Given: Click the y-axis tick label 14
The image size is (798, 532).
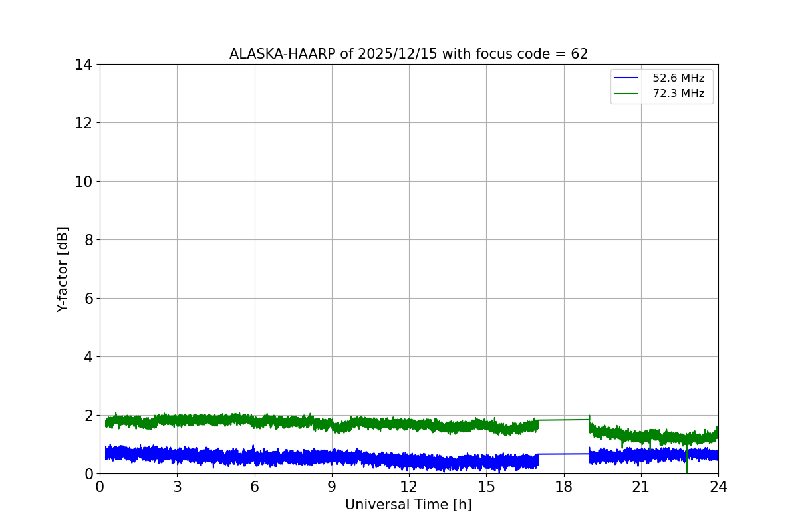Looking at the screenshot, I should (x=83, y=65).
